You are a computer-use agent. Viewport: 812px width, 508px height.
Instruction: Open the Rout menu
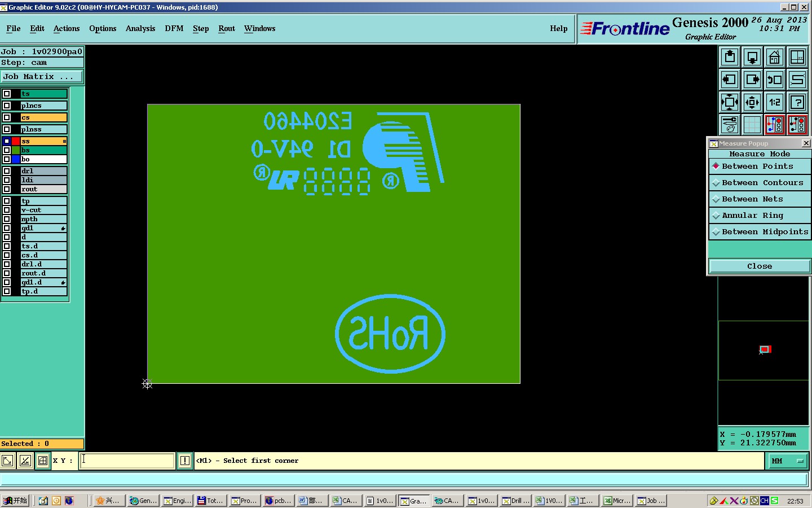[x=227, y=29]
